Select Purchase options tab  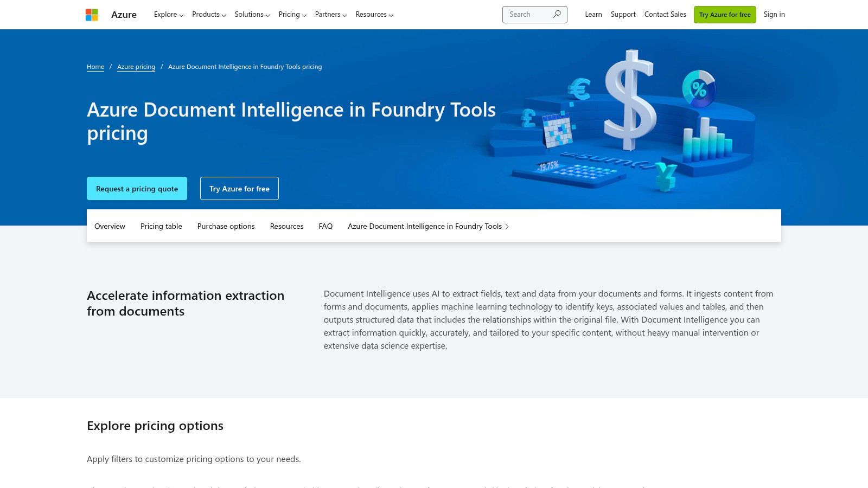226,226
